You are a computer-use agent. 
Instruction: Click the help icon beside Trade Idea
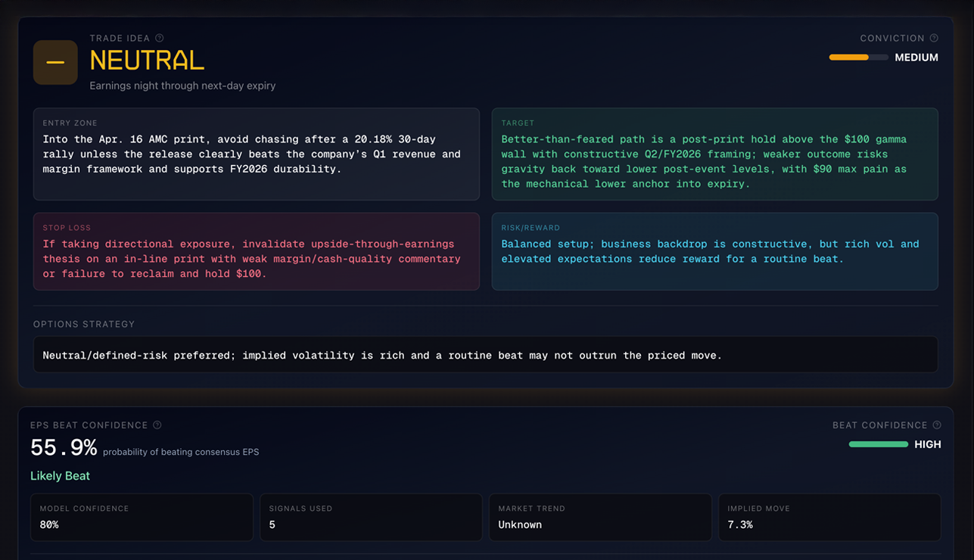pyautogui.click(x=160, y=38)
